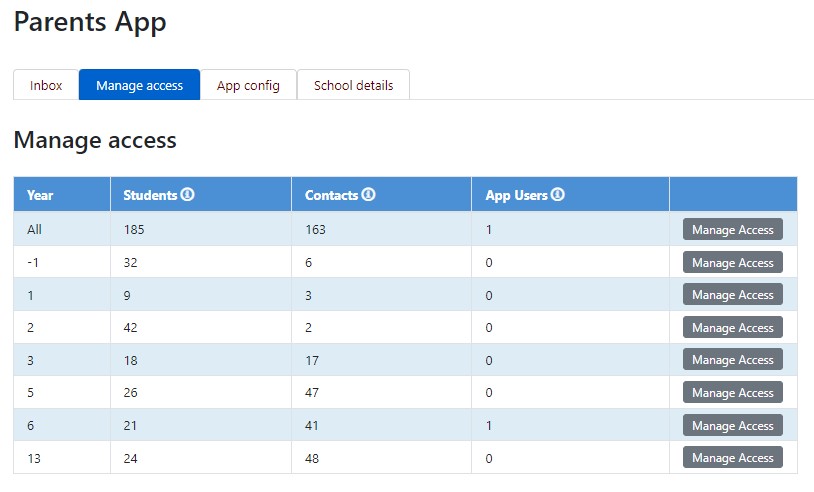This screenshot has width=814, height=492.
Task: Click the students value 26
Action: (x=130, y=393)
